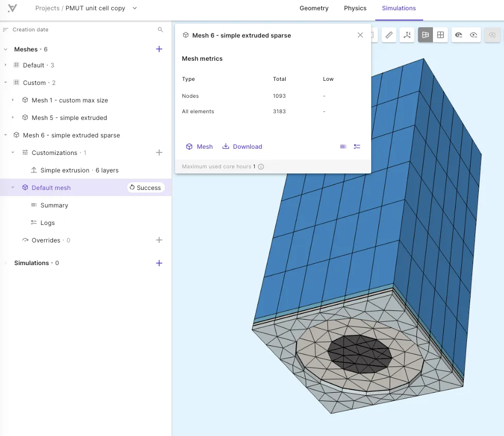504x436 pixels.
Task: Open the Simulations tab
Action: (x=398, y=8)
